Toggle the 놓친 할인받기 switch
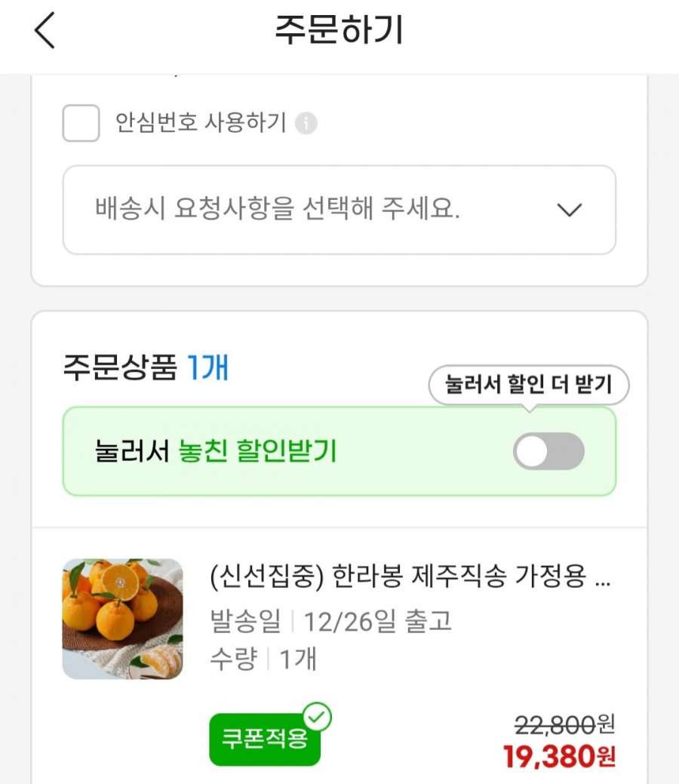The image size is (679, 784). (x=548, y=451)
